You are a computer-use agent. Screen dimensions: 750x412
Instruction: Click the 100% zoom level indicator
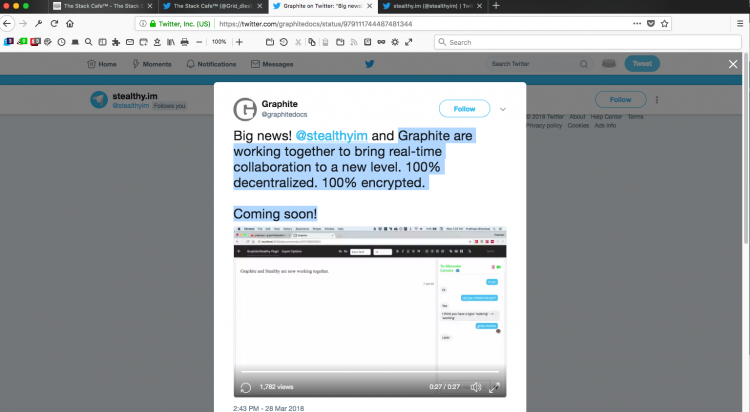pos(219,42)
